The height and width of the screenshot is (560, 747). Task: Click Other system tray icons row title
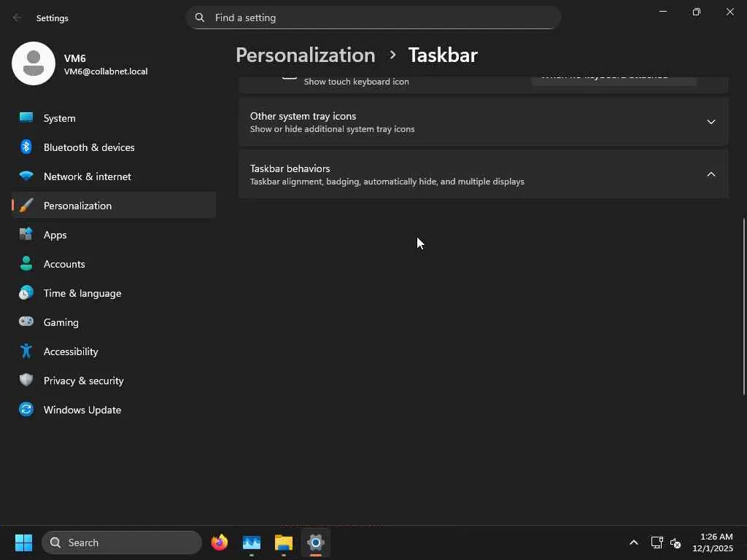click(303, 116)
